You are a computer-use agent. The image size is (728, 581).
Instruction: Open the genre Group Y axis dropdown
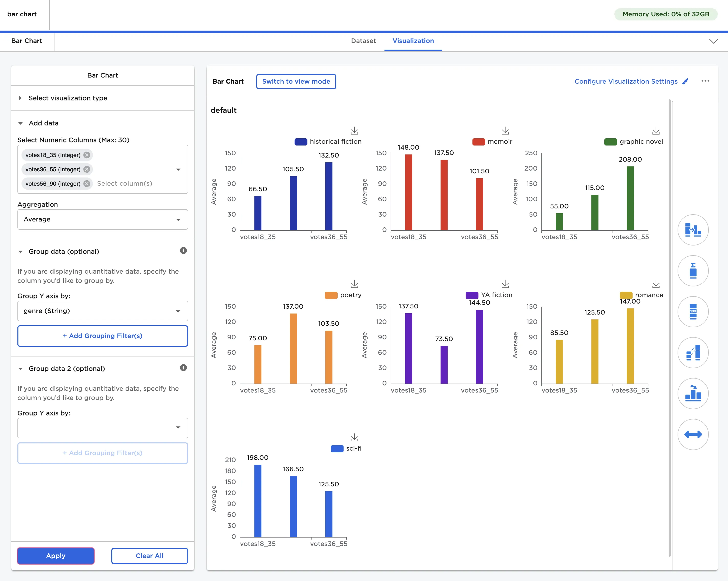click(x=103, y=311)
